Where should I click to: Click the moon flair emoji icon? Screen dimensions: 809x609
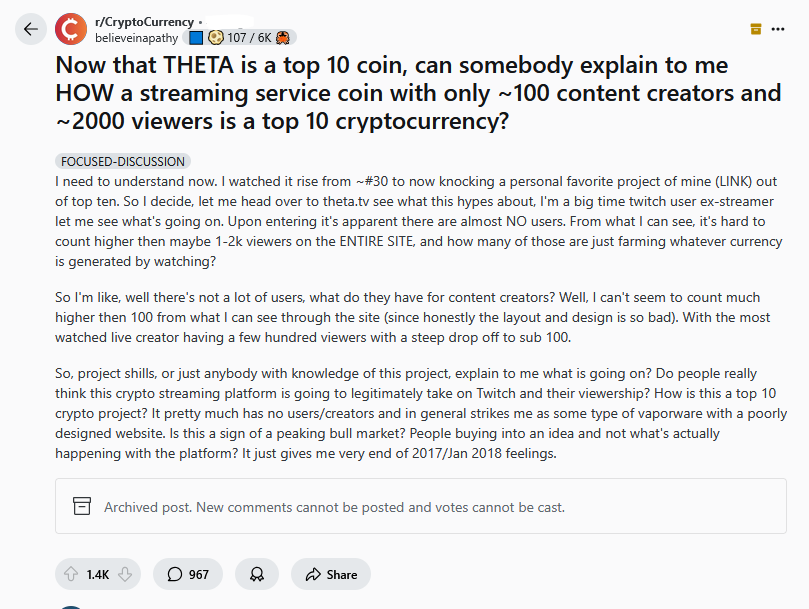216,38
